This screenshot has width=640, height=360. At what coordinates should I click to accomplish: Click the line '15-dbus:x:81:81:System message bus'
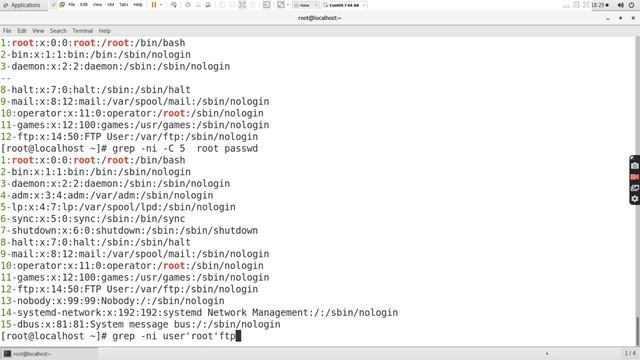pos(140,324)
